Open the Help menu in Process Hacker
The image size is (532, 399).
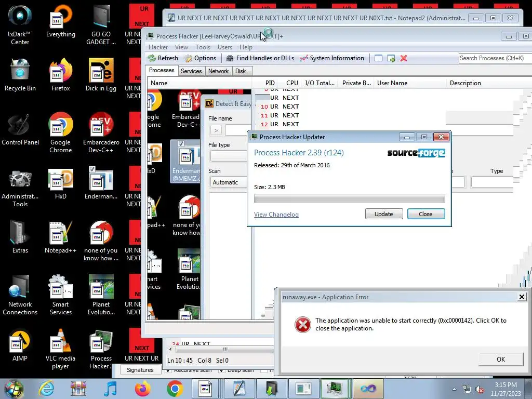(x=246, y=47)
